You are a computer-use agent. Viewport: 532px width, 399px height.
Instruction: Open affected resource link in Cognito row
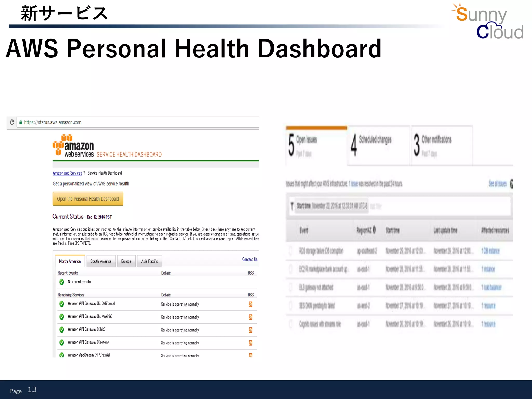tap(488, 324)
